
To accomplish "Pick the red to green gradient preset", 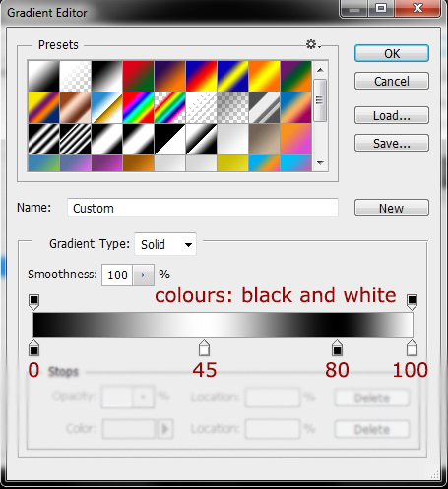I will (139, 76).
